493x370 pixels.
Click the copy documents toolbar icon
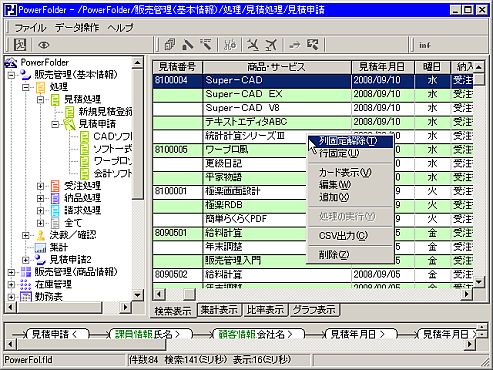170,44
